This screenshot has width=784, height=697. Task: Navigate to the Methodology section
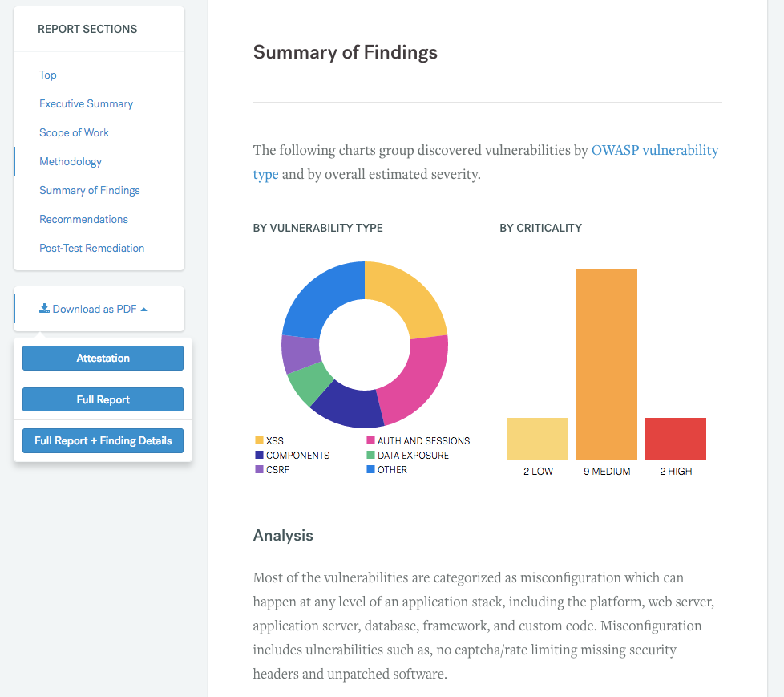71,161
